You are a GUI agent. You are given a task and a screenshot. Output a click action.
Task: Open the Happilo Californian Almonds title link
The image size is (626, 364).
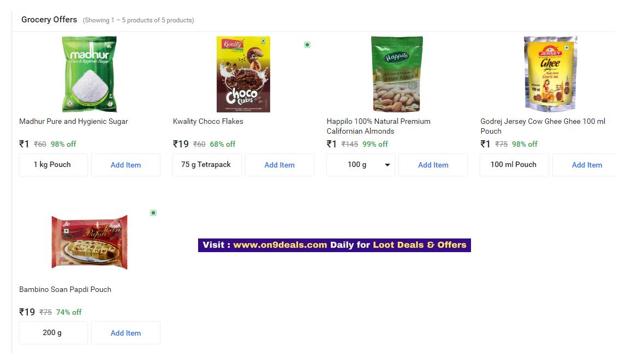(x=378, y=126)
